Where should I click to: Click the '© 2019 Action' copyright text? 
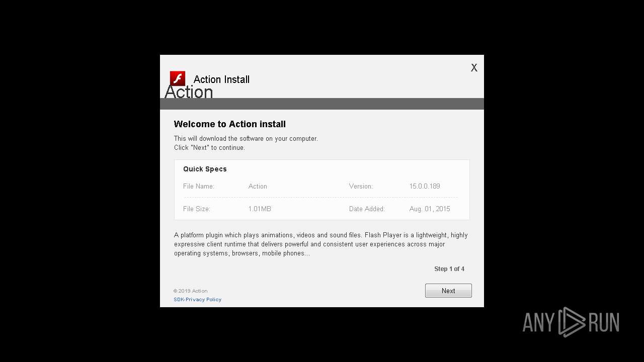(191, 291)
